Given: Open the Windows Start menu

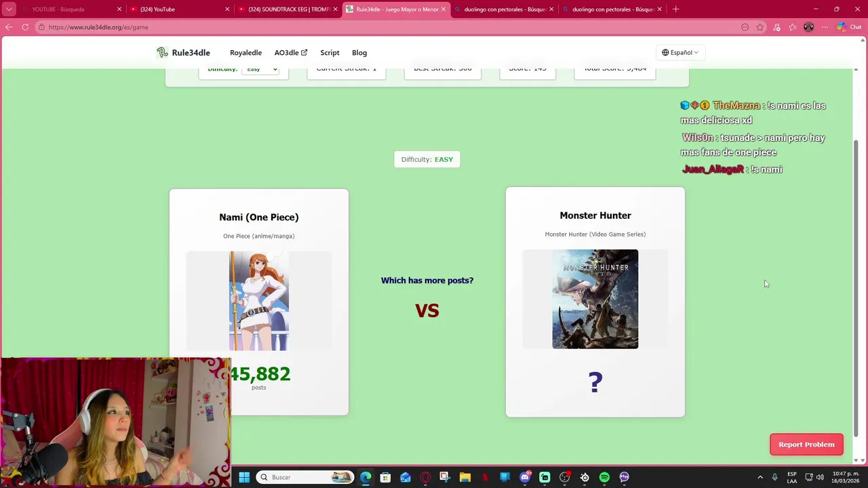Looking at the screenshot, I should point(244,477).
